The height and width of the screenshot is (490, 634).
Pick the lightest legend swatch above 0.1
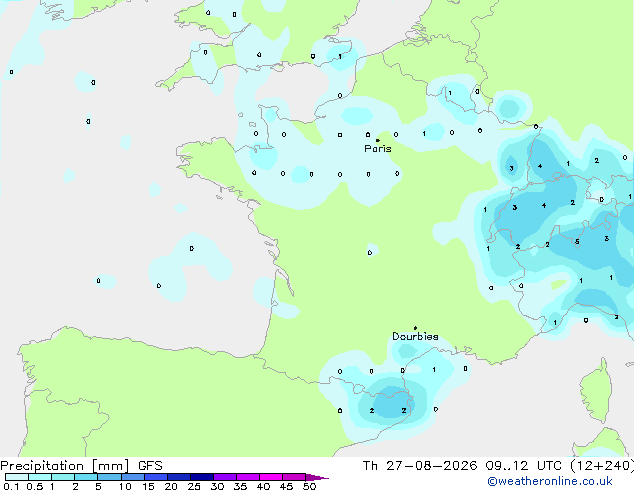(x=17, y=477)
